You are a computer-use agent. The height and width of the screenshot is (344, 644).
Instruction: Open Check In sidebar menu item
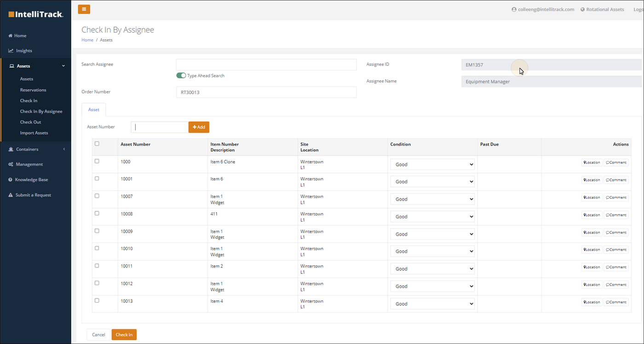pos(29,100)
